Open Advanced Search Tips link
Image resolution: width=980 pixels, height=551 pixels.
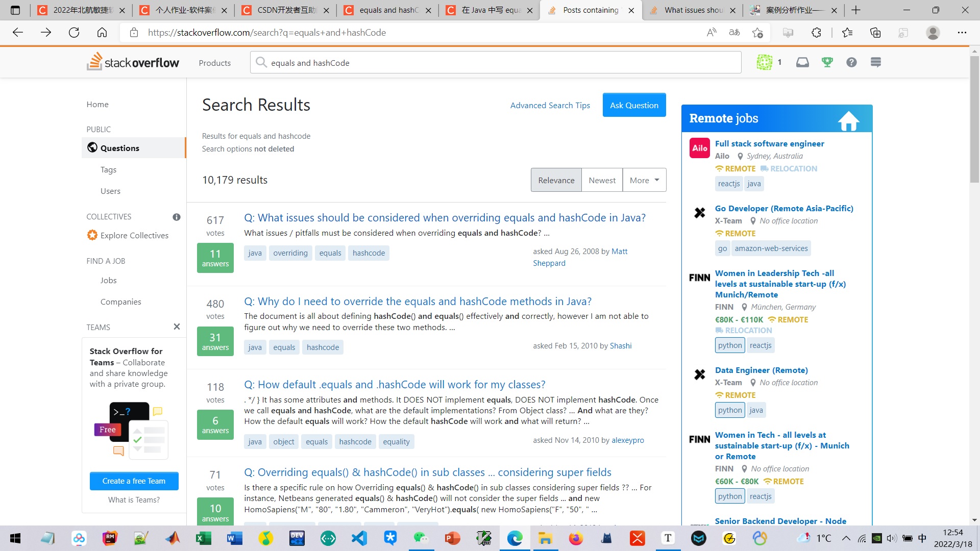click(550, 105)
